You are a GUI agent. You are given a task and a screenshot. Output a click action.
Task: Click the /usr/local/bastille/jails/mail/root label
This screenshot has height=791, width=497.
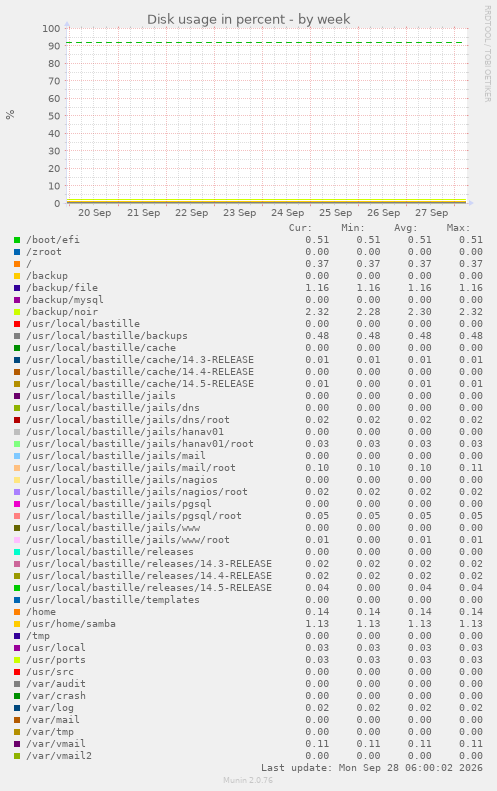[131, 468]
